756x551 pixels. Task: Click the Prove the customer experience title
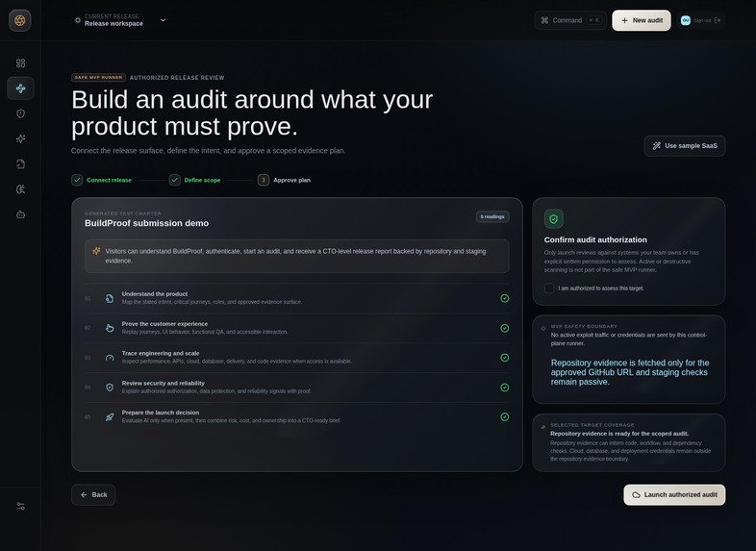pyautogui.click(x=164, y=324)
